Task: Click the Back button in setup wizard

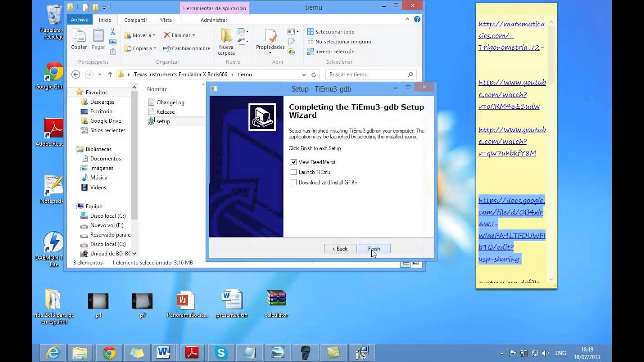Action: [340, 249]
